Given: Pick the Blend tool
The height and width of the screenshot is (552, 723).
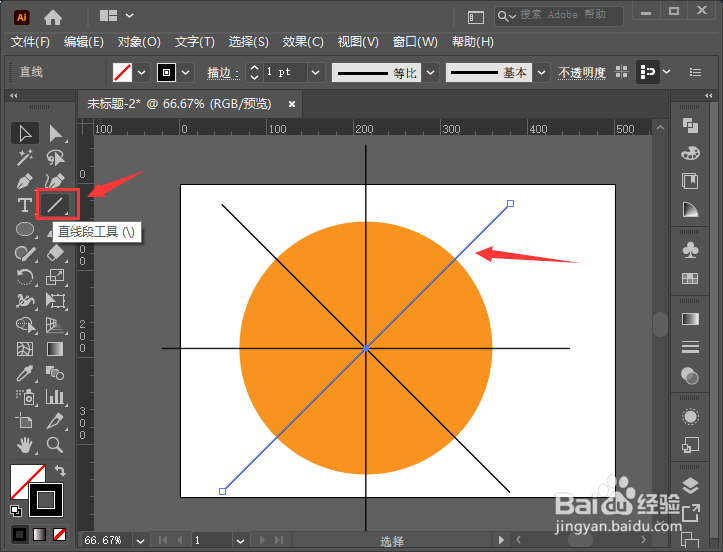Looking at the screenshot, I should coord(55,373).
